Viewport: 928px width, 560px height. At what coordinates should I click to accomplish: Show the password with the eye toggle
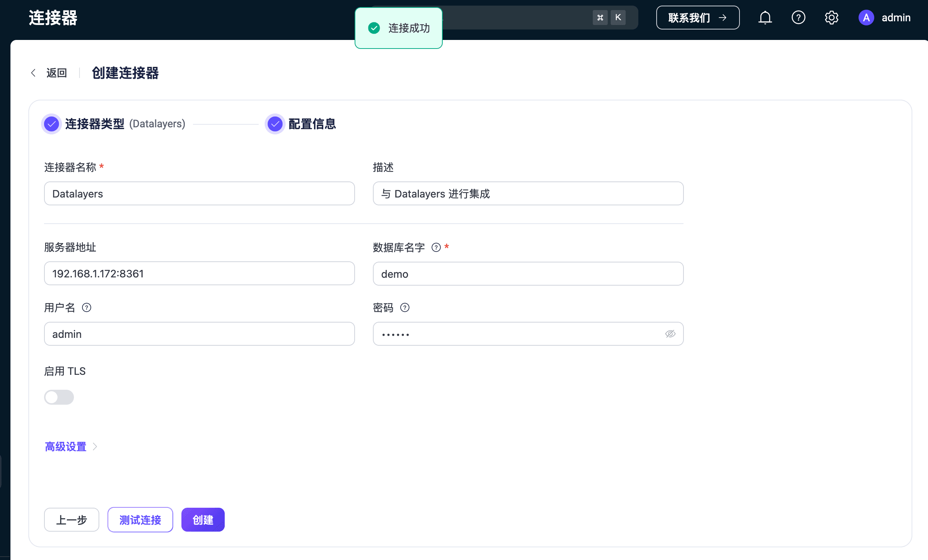pyautogui.click(x=670, y=334)
